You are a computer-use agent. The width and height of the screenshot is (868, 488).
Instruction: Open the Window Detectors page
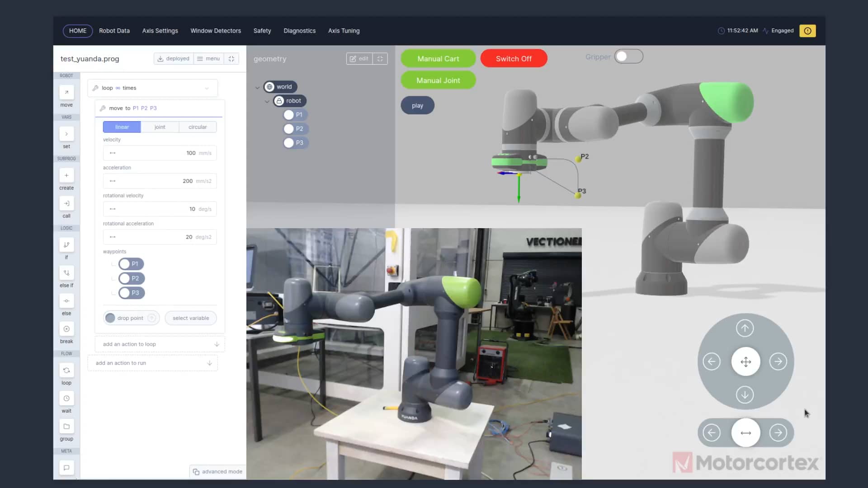[x=215, y=31]
